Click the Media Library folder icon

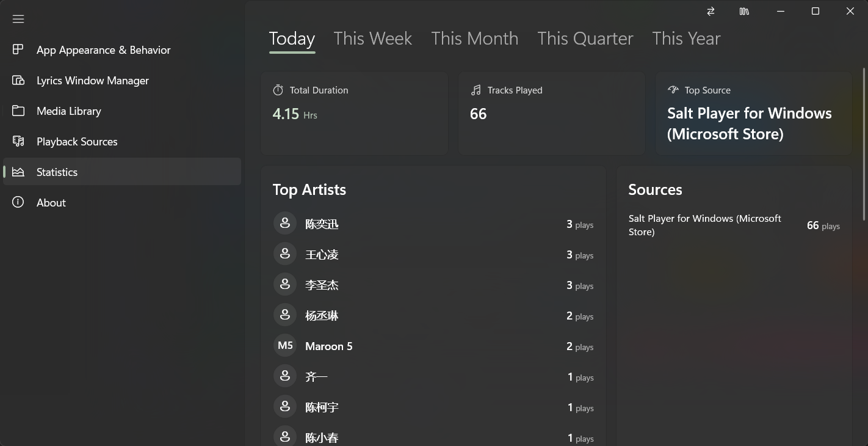coord(18,111)
